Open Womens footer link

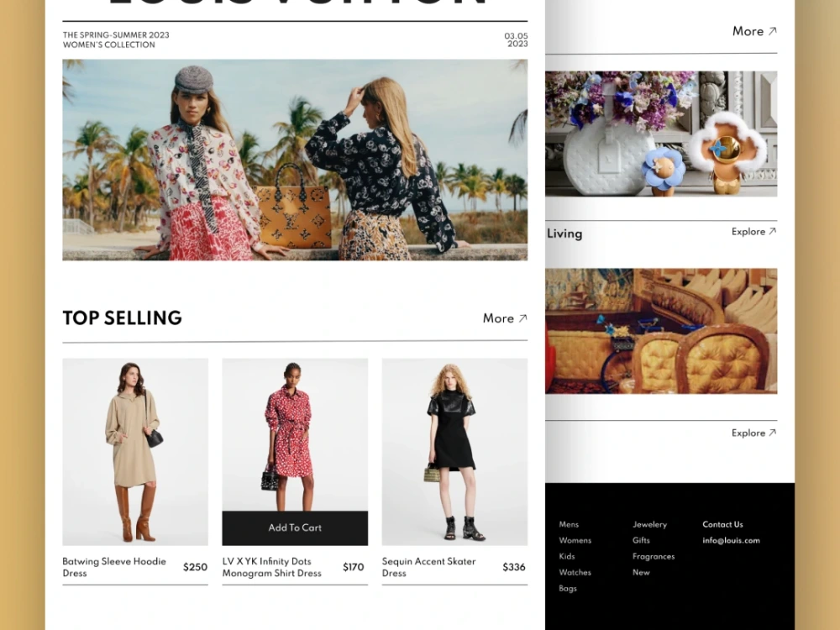(575, 540)
